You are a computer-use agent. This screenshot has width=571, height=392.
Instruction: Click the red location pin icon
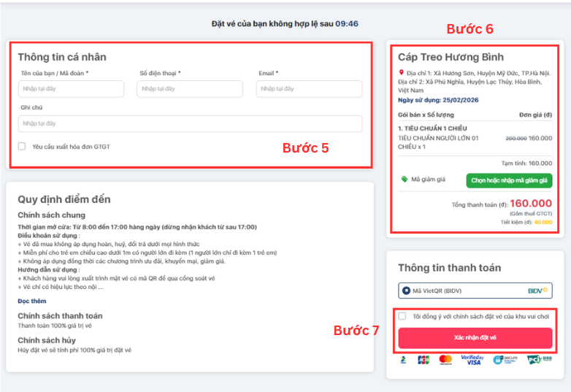click(x=401, y=73)
